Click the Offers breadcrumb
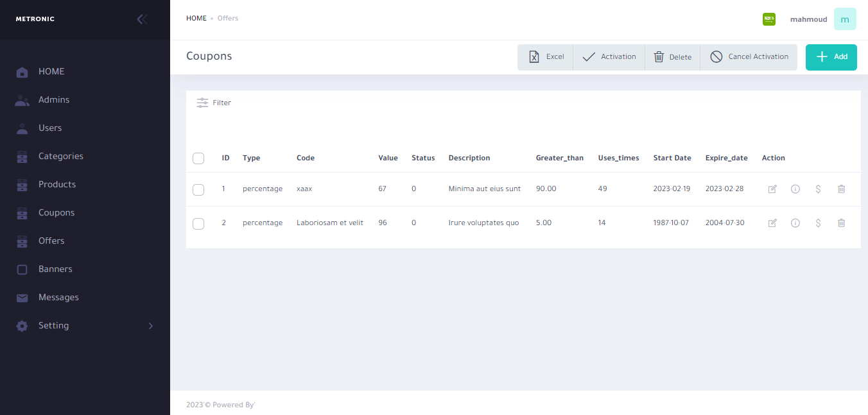The image size is (868, 415). click(x=228, y=19)
